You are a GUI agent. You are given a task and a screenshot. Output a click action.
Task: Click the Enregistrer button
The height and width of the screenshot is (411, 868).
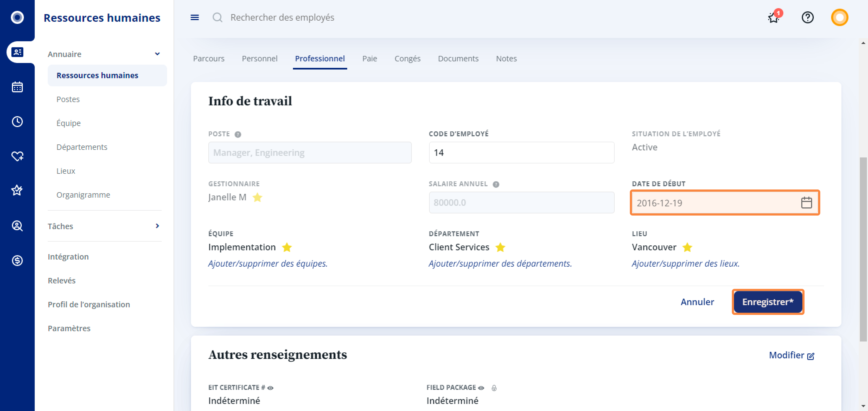pos(768,302)
